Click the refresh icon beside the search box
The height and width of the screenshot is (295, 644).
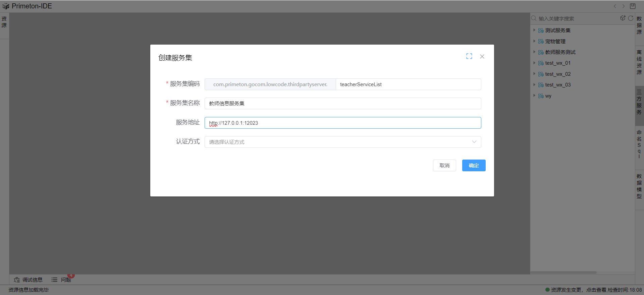pos(631,18)
